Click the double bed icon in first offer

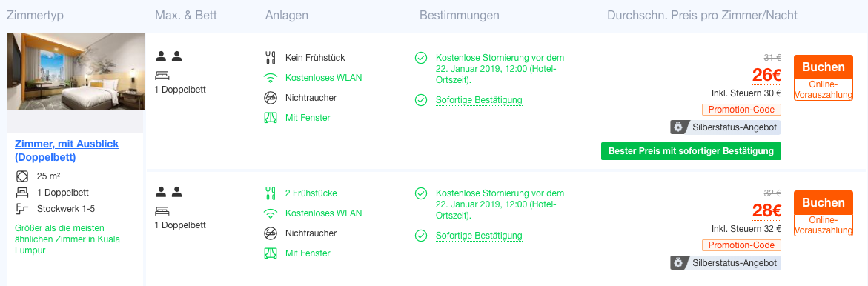point(162,75)
